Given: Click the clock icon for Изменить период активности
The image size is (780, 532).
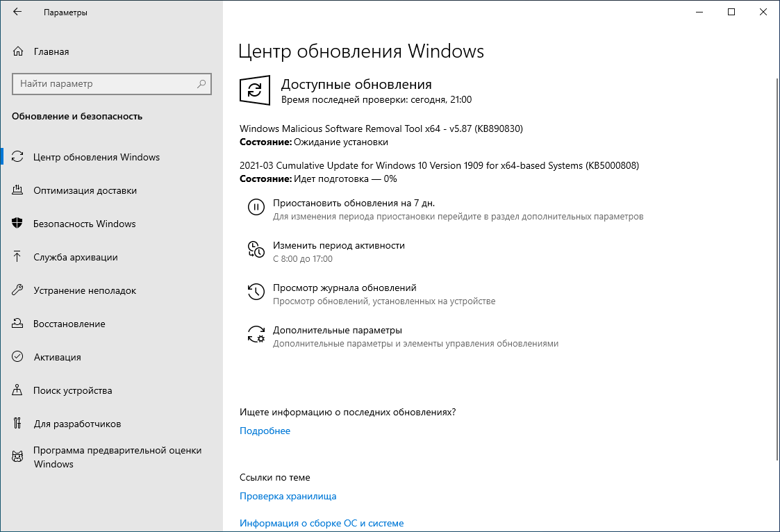Looking at the screenshot, I should click(256, 248).
